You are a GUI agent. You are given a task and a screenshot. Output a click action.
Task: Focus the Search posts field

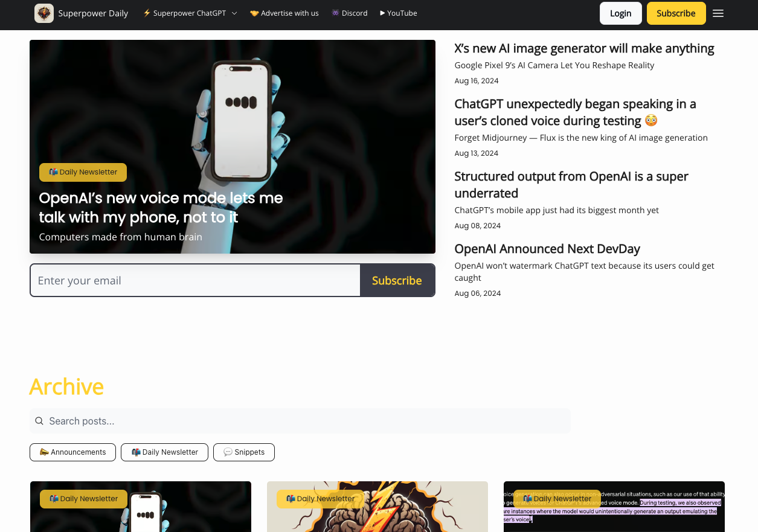[x=300, y=421]
